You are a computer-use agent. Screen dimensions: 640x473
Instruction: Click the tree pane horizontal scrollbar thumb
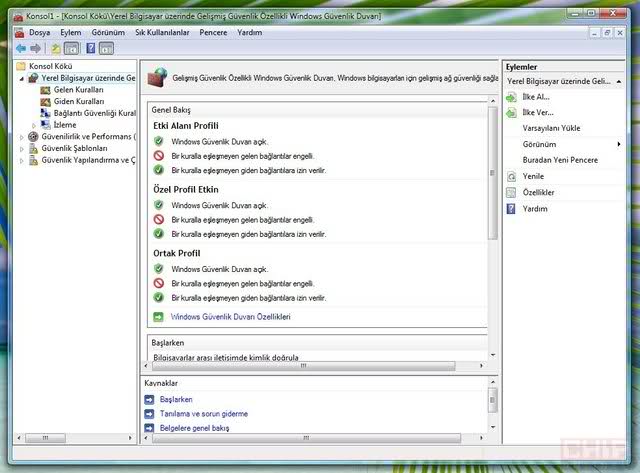45,438
